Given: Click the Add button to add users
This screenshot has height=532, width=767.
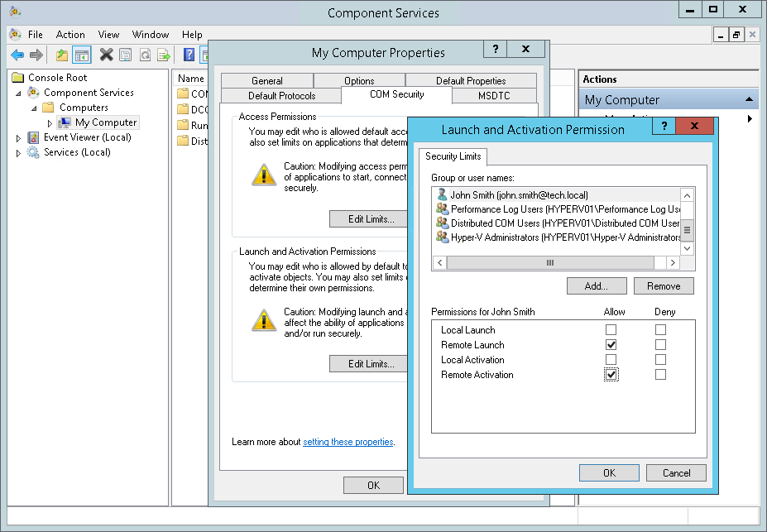Looking at the screenshot, I should [596, 285].
